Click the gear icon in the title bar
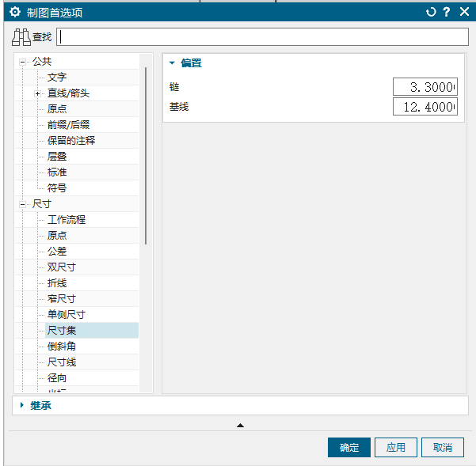Image resolution: width=476 pixels, height=466 pixels. (14, 12)
